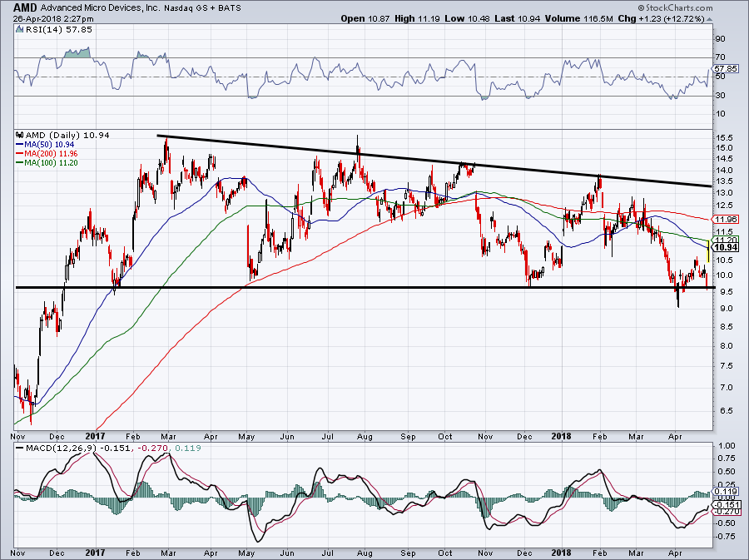
Task: Click the 0.119 histogram tag on MACD axis
Action: (726, 491)
